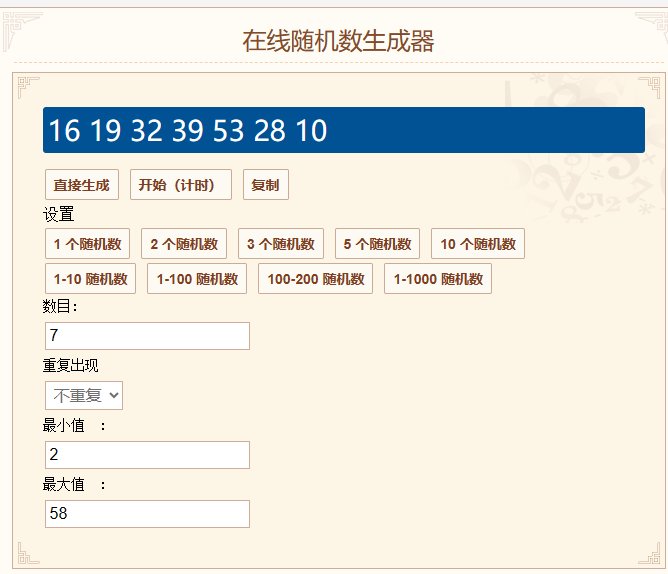
Task: Click the 最大值 label
Action: [x=63, y=484]
